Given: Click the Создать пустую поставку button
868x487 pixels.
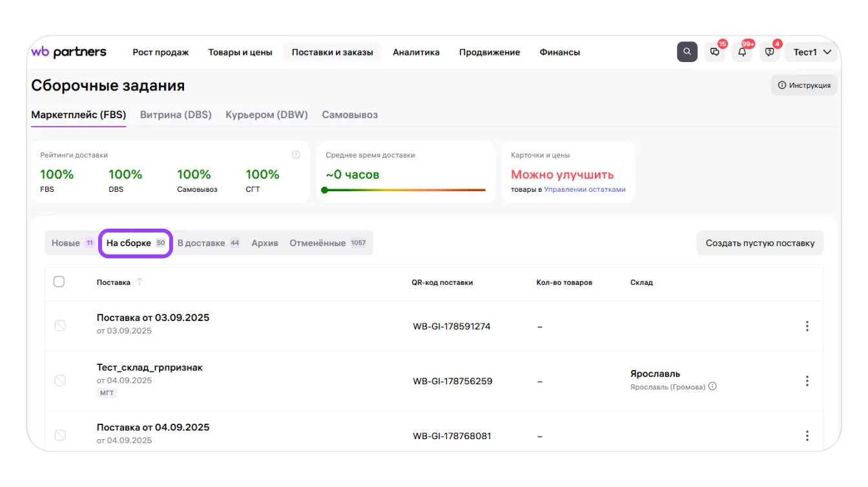Looking at the screenshot, I should point(759,243).
